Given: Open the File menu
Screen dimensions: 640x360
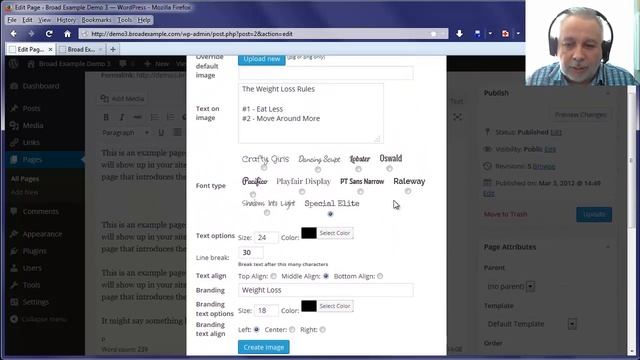Looking at the screenshot, I should tap(12, 20).
